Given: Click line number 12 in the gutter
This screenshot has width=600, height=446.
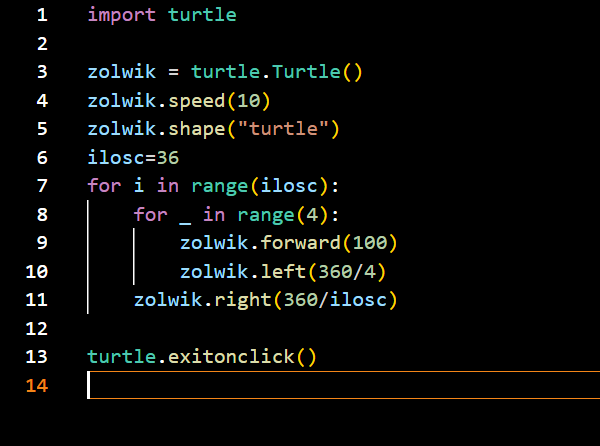Looking at the screenshot, I should [36, 328].
